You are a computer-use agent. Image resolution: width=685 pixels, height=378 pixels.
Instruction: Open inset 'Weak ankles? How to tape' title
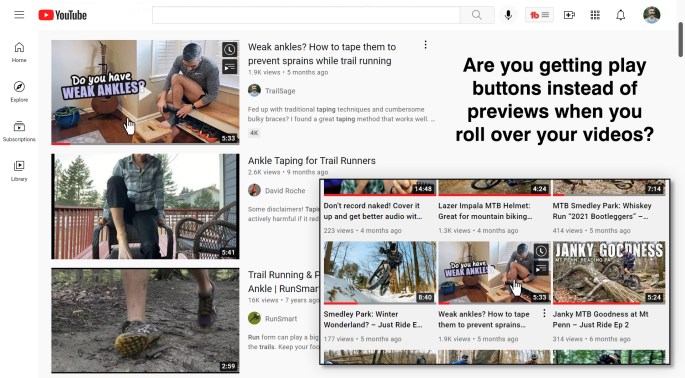(484, 319)
